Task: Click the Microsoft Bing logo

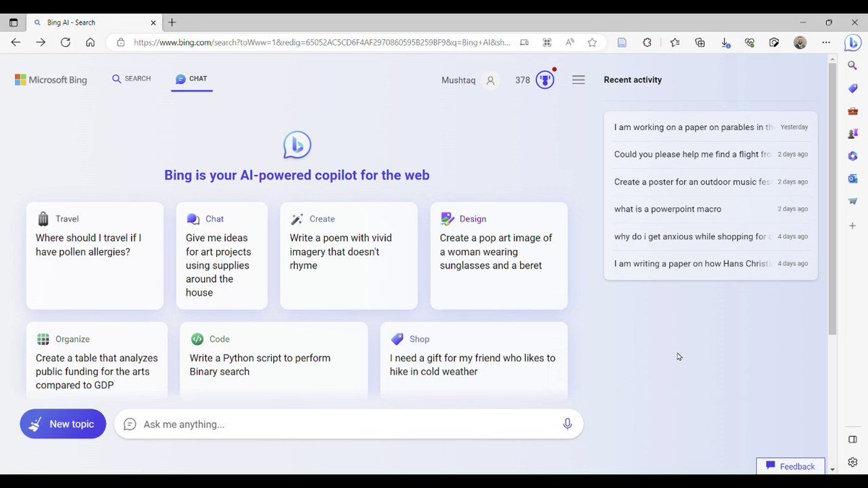Action: pyautogui.click(x=51, y=80)
